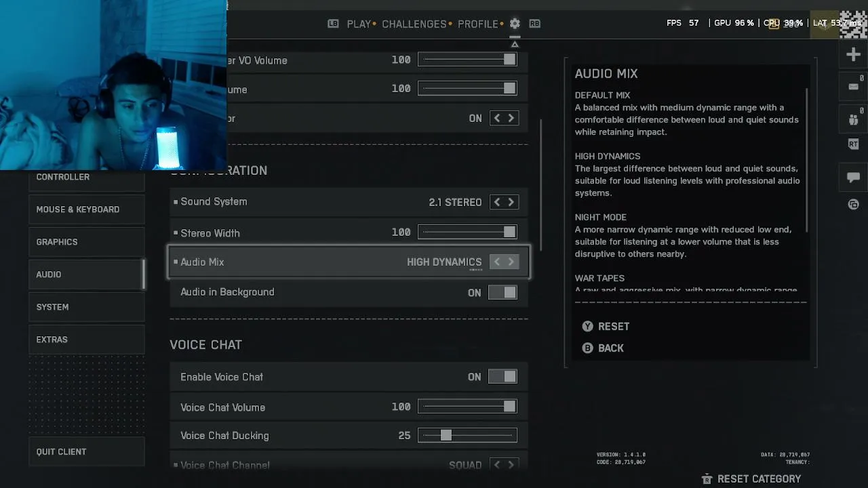
Task: Adjust the Voice Chat Ducking slider
Action: (x=467, y=435)
